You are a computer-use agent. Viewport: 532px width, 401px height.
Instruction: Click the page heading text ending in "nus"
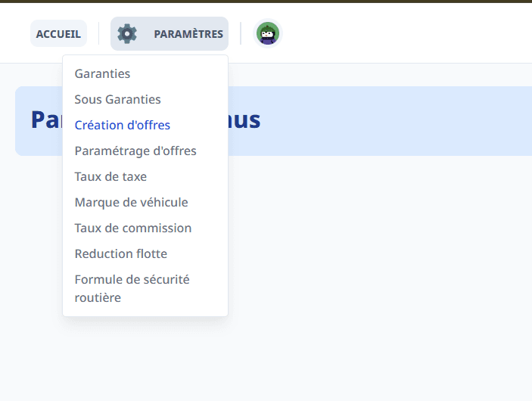244,120
